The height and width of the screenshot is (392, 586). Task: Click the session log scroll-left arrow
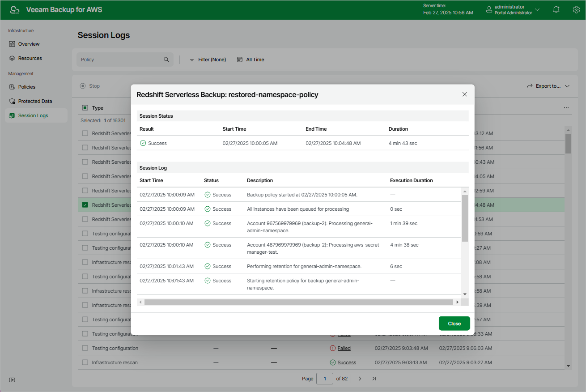(x=140, y=302)
